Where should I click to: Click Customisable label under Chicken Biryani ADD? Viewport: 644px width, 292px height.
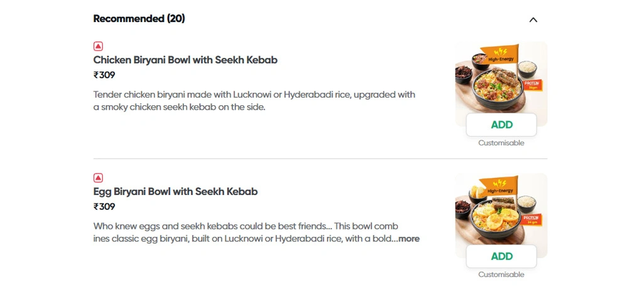pos(501,143)
